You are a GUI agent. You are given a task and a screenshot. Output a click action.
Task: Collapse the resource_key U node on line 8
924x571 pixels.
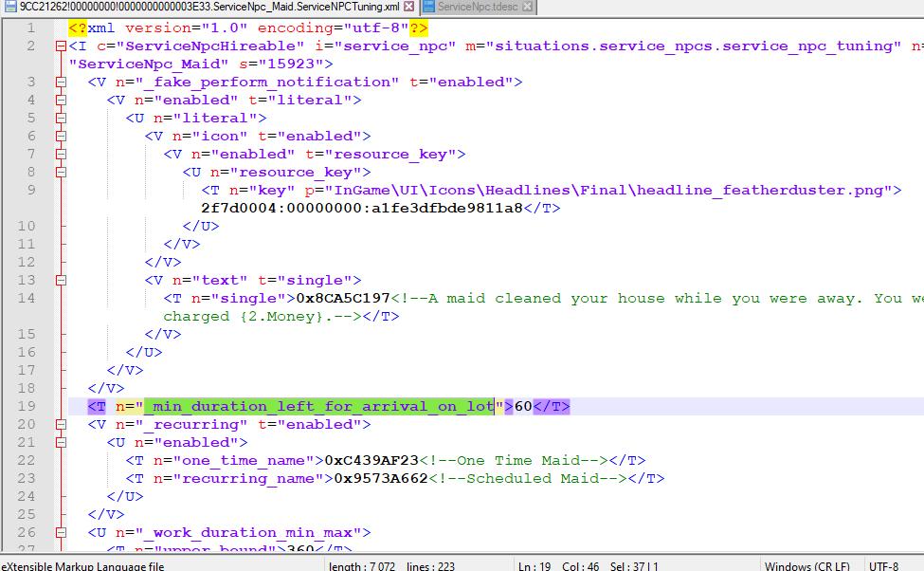pyautogui.click(x=62, y=173)
